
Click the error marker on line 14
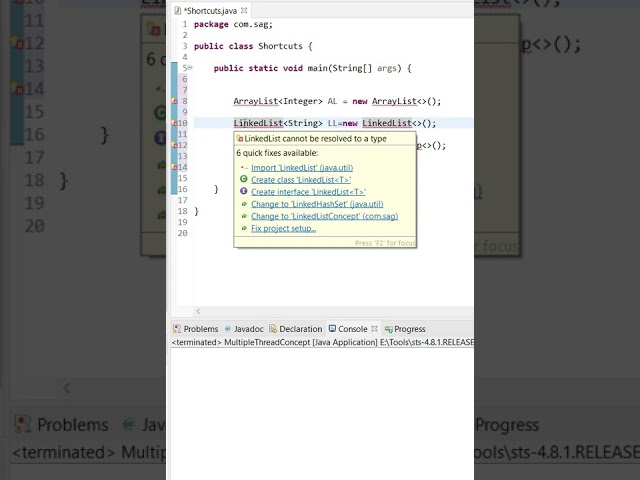(174, 167)
